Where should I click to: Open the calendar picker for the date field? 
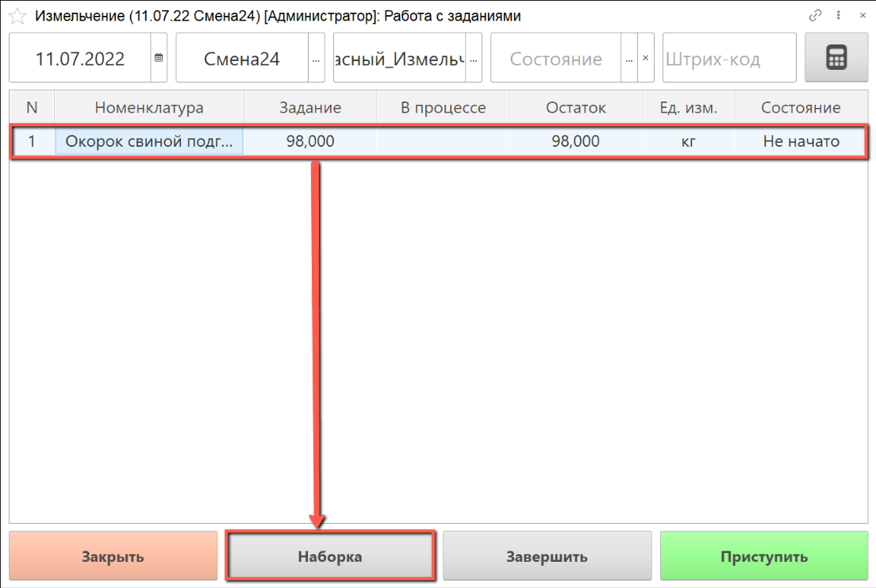click(x=159, y=58)
